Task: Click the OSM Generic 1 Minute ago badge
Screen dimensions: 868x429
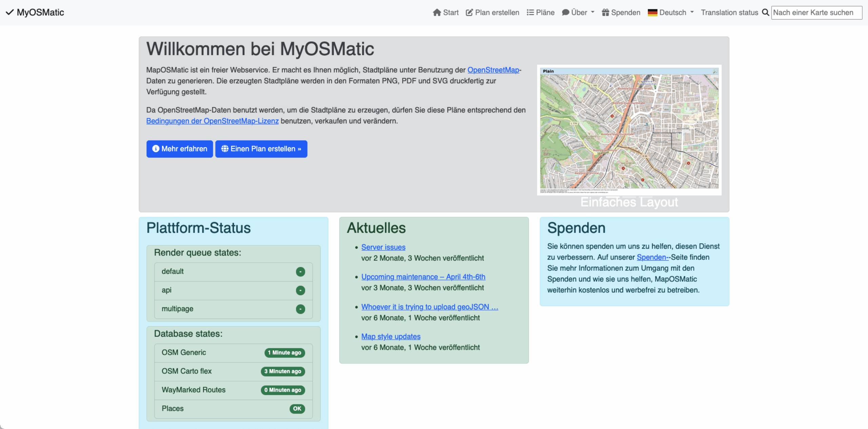Action: (284, 353)
